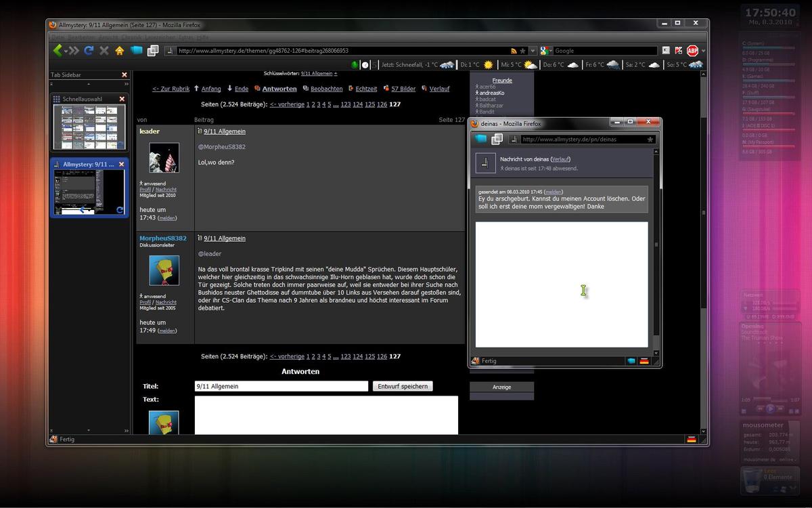
Task: Click bookmark star in deinas address bar
Action: click(x=650, y=140)
